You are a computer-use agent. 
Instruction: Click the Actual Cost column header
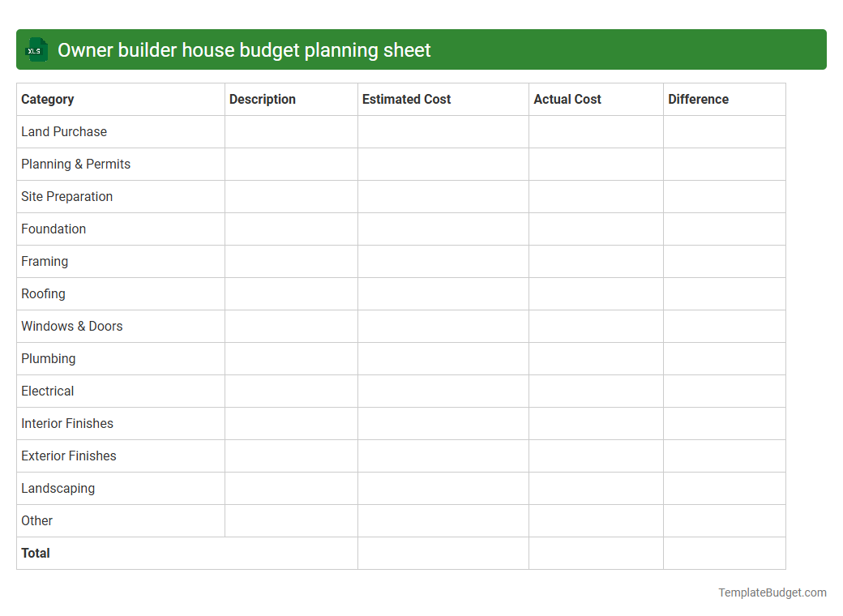(566, 99)
